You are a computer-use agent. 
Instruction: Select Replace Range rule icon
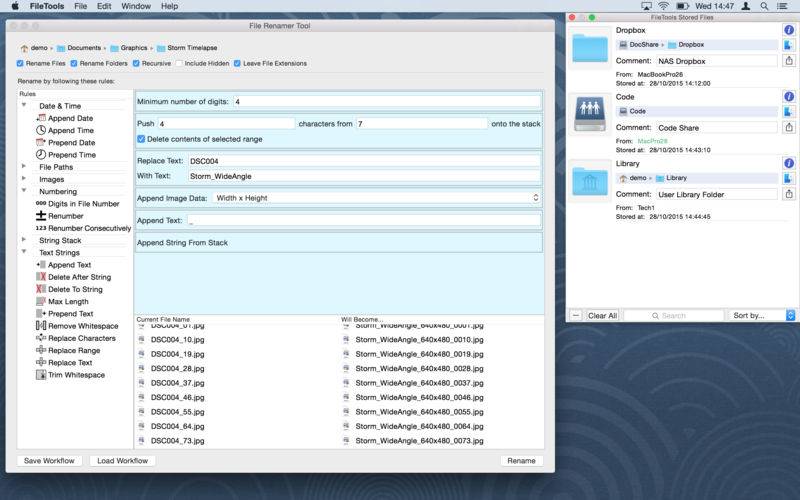41,350
